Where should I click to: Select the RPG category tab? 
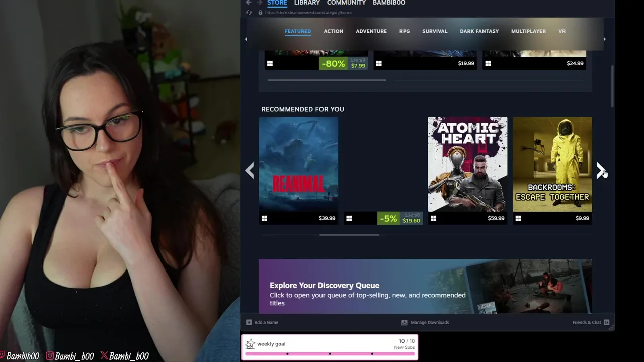(405, 31)
